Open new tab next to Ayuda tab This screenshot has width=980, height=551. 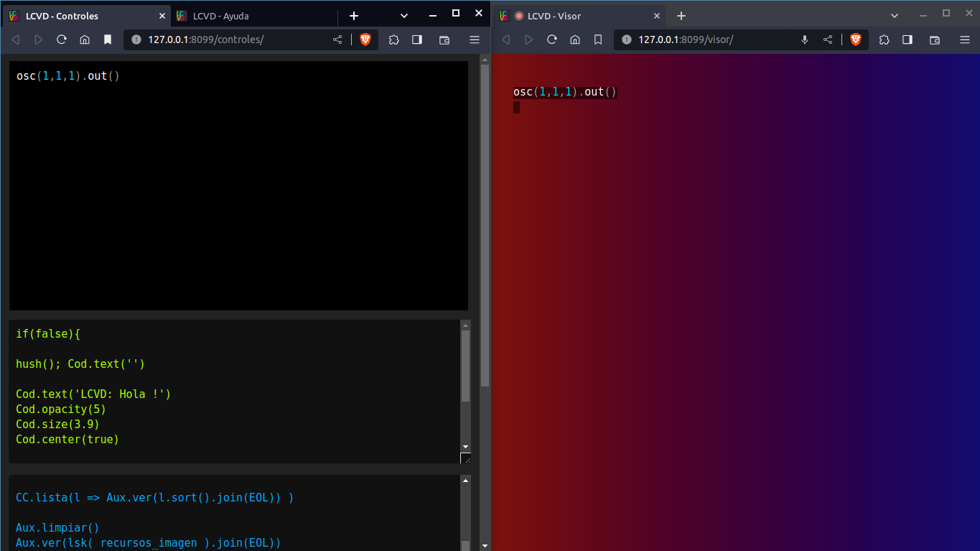(353, 16)
